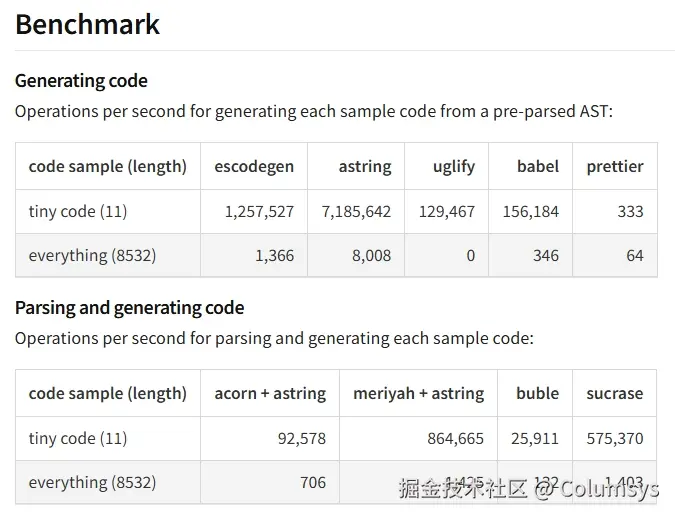The width and height of the screenshot is (675, 517).
Task: Select the prettier column header
Action: (x=615, y=166)
